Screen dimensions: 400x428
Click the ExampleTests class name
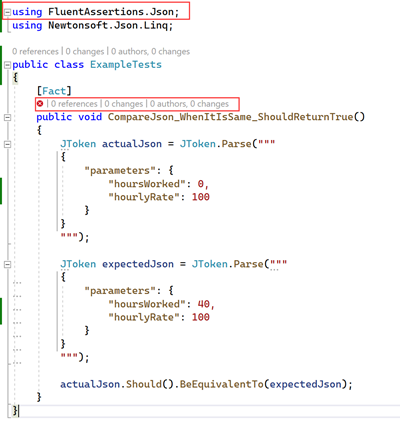[x=126, y=65]
